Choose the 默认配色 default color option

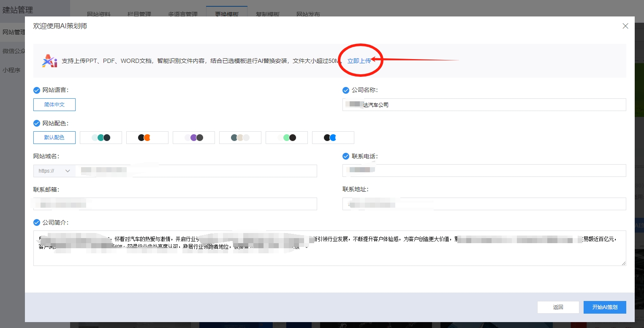pyautogui.click(x=54, y=137)
